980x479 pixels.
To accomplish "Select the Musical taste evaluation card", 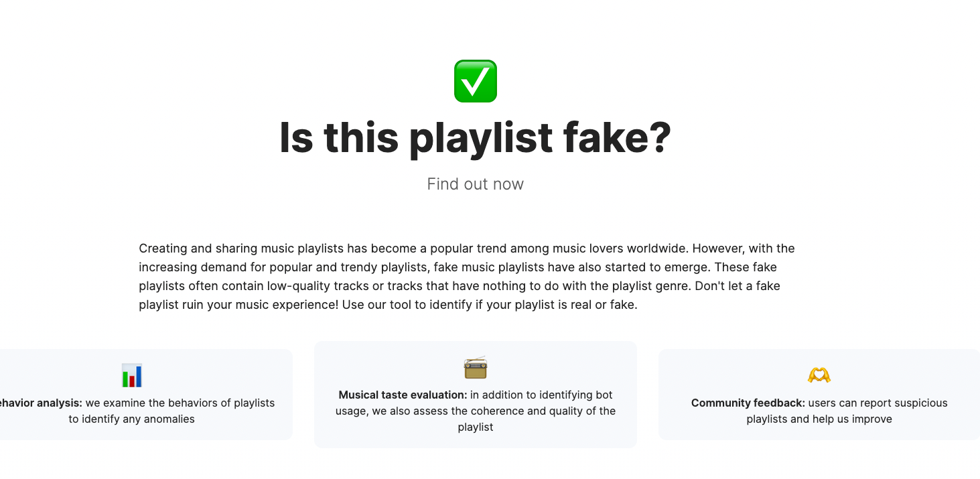I will click(476, 395).
